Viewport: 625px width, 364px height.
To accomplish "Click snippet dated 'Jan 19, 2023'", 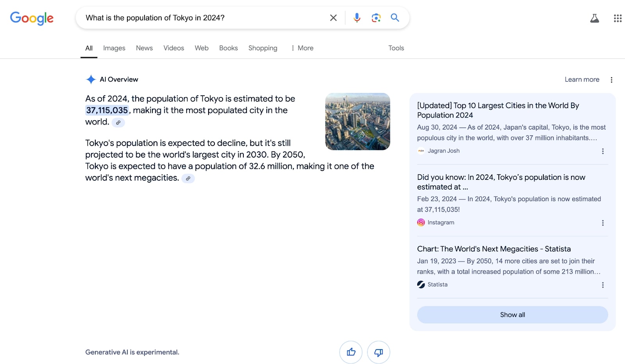I will 509,266.
